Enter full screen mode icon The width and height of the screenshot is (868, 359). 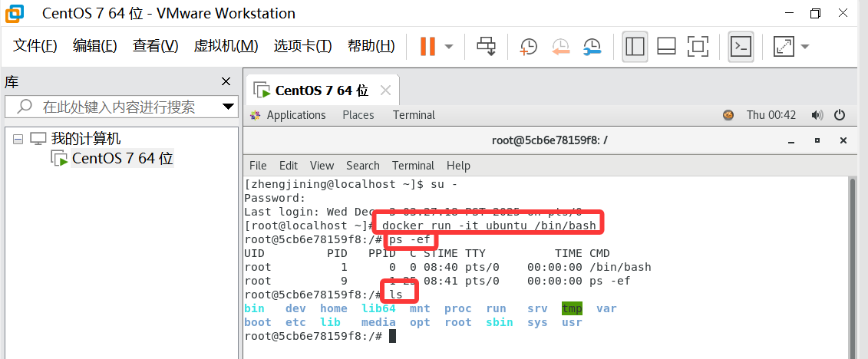pyautogui.click(x=698, y=46)
